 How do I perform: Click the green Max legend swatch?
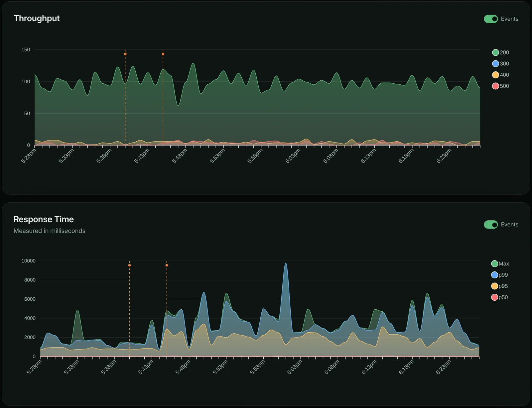click(494, 264)
